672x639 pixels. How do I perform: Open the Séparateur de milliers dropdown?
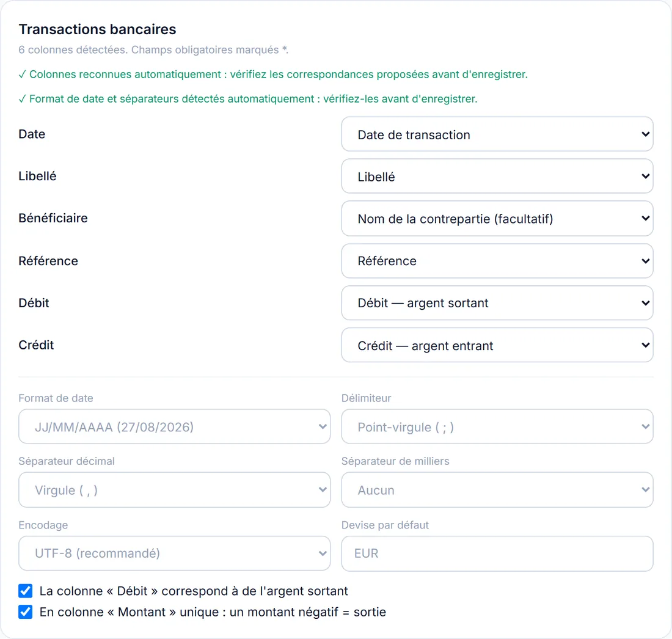(497, 490)
